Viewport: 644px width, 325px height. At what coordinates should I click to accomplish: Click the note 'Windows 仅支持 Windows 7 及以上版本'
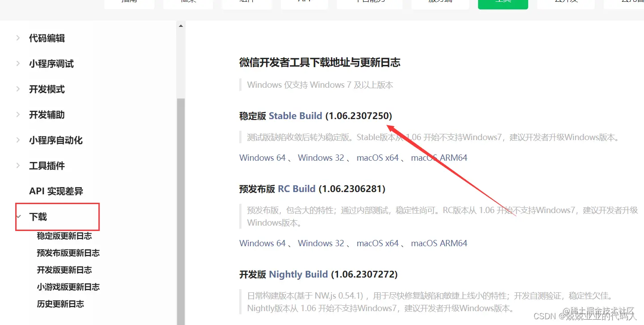tap(320, 85)
